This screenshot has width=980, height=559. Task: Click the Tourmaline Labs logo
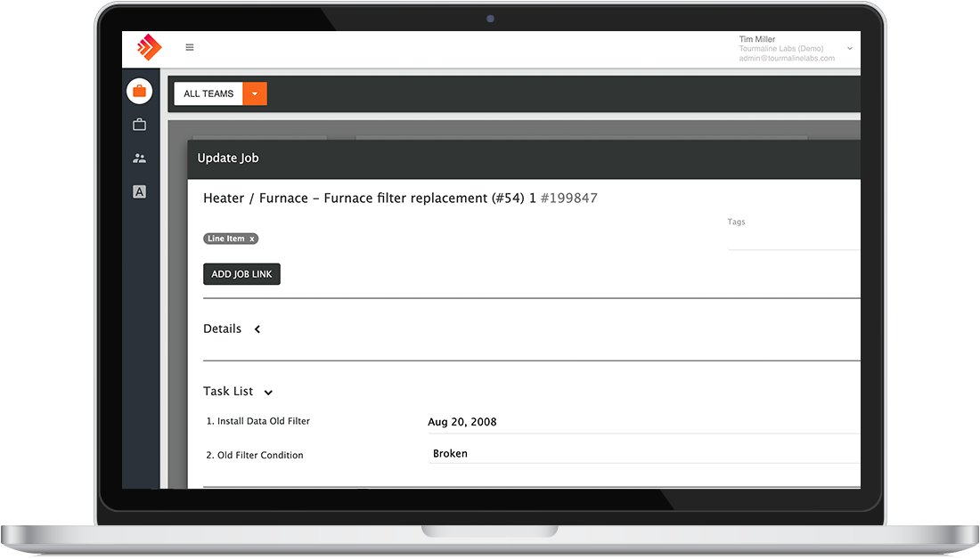pyautogui.click(x=149, y=47)
